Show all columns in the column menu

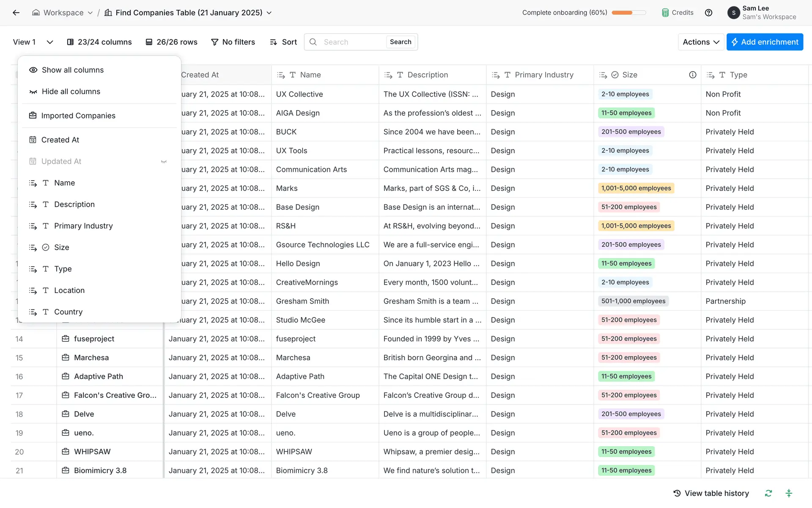tap(72, 70)
